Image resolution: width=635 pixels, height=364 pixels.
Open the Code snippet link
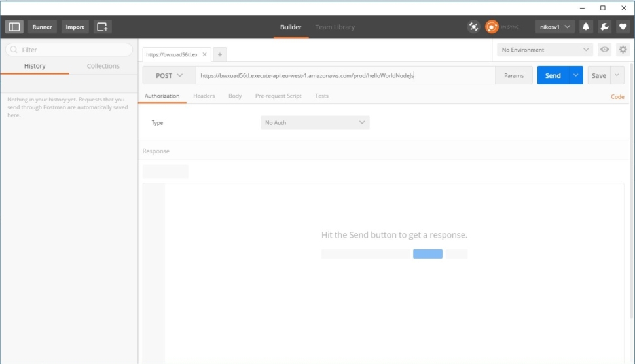617,96
